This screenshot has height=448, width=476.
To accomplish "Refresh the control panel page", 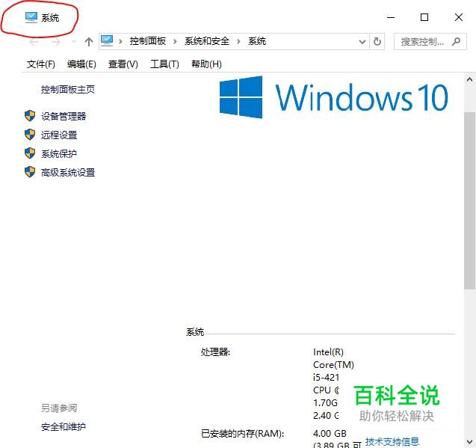I will pyautogui.click(x=377, y=41).
